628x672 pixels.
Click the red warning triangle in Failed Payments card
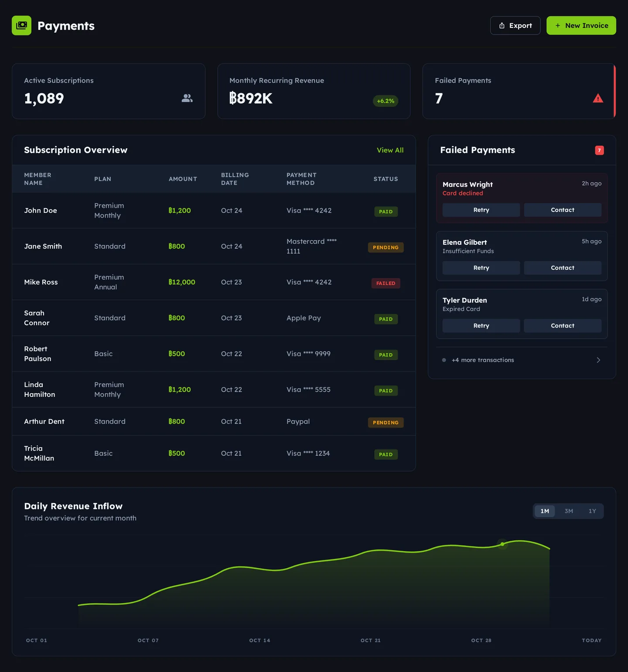(x=598, y=98)
